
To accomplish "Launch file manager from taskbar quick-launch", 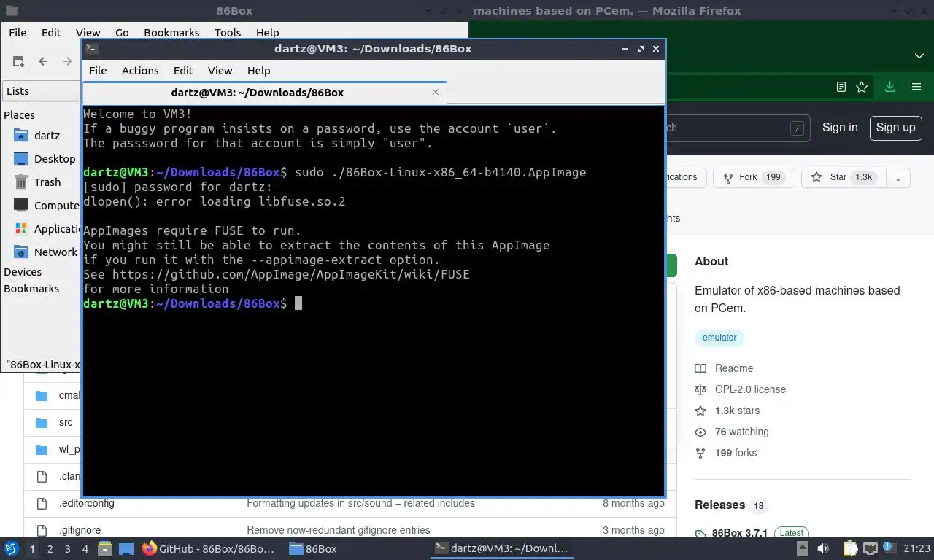I will (105, 548).
